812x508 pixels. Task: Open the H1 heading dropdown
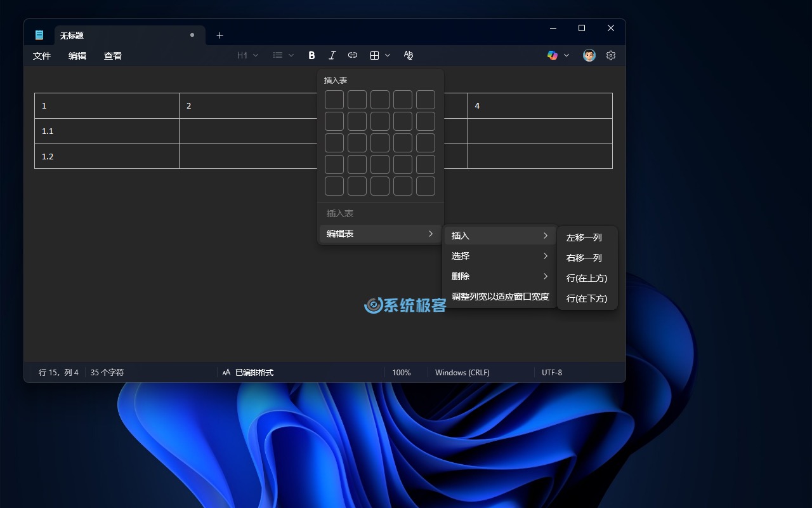247,55
